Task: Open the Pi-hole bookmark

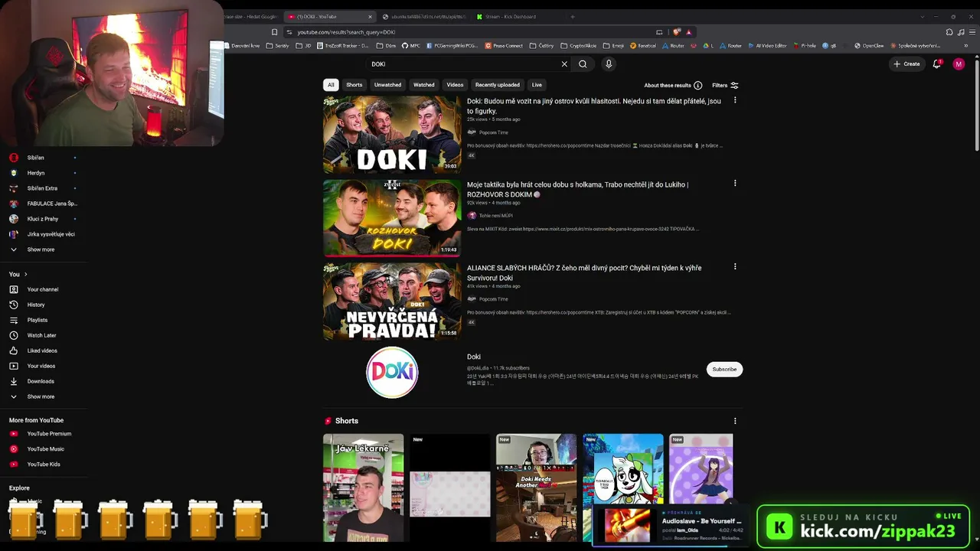Action: pyautogui.click(x=805, y=46)
